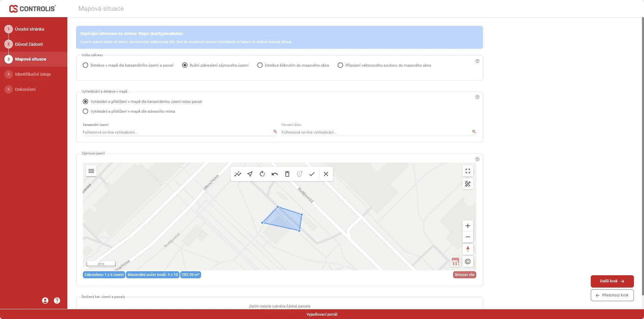
Task: Click the map provider logo icon
Action: pyautogui.click(x=455, y=261)
